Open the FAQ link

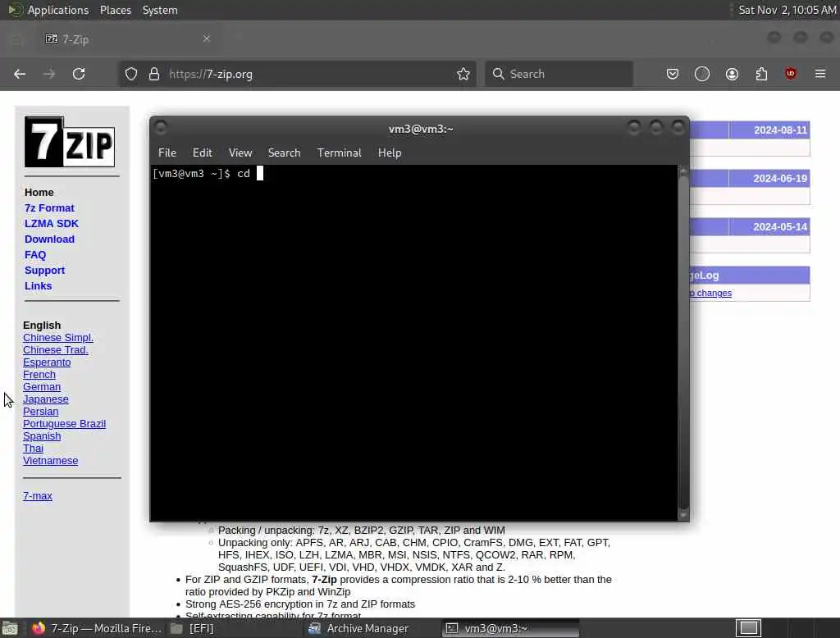tap(35, 255)
